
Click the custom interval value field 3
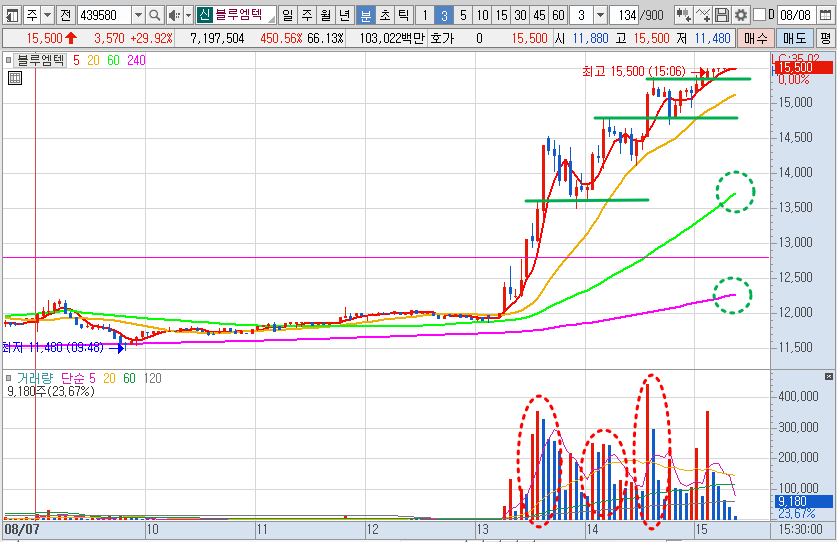coord(581,15)
